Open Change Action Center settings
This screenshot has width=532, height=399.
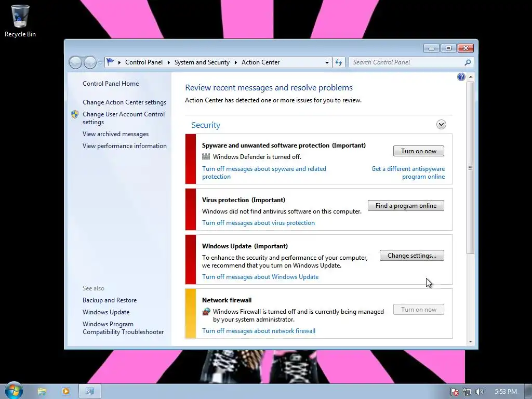(124, 102)
